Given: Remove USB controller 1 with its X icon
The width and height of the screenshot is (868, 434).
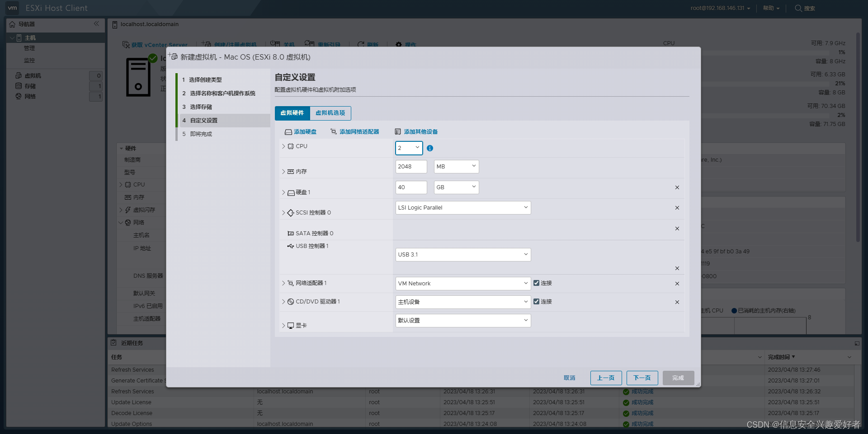Looking at the screenshot, I should coord(677,268).
